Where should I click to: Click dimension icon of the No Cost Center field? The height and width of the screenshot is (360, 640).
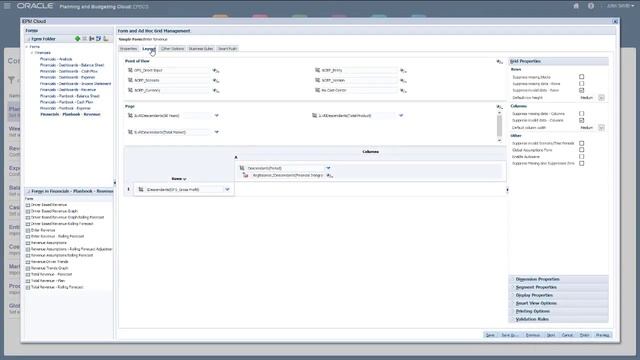(318, 90)
